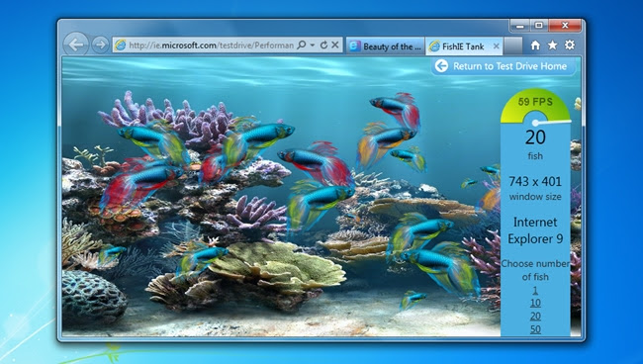The width and height of the screenshot is (643, 364).
Task: Choose 10 fish link
Action: pyautogui.click(x=535, y=303)
